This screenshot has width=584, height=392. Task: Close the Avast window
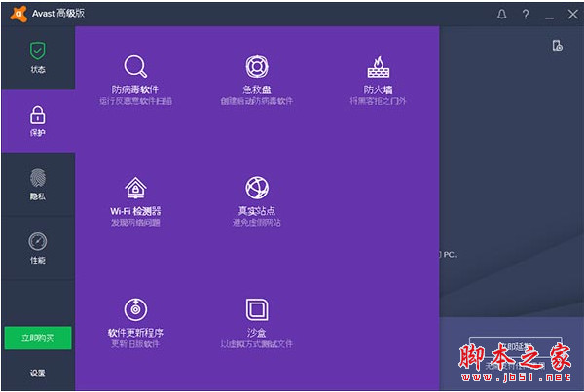point(573,15)
